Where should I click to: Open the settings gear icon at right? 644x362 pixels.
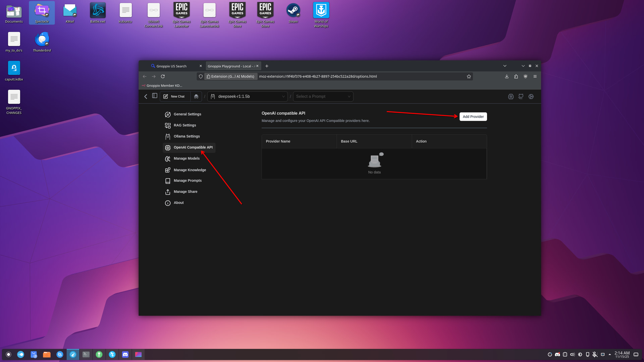[531, 97]
